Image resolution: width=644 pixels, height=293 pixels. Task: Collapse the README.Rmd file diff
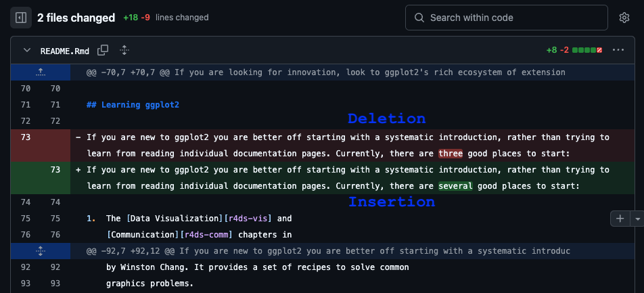(x=26, y=50)
